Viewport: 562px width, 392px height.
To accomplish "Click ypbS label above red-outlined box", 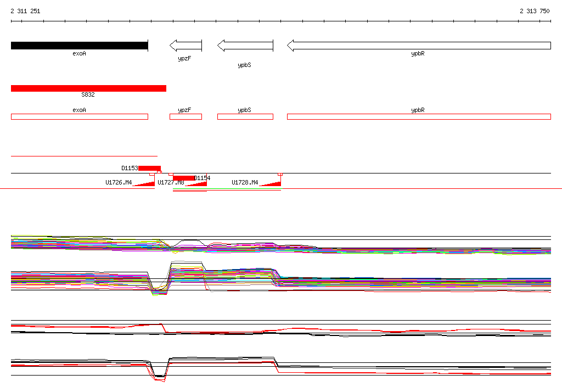I will pyautogui.click(x=244, y=110).
